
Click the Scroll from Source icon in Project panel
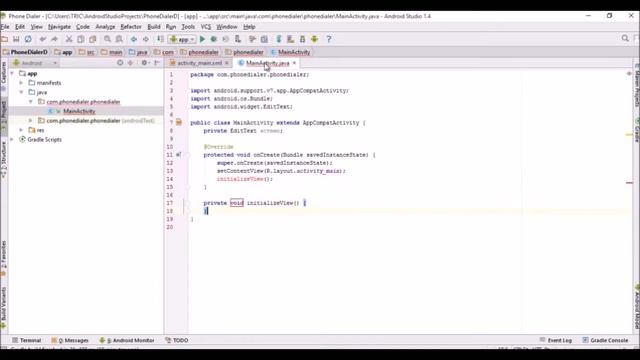120,63
